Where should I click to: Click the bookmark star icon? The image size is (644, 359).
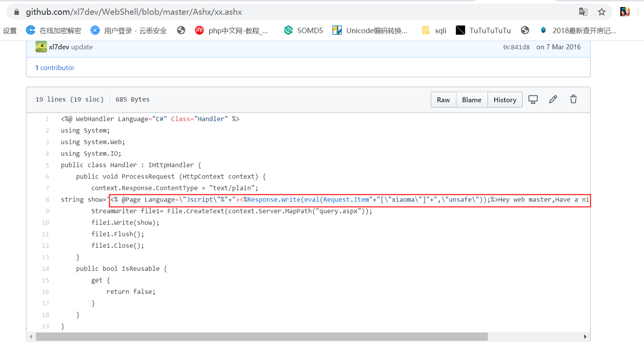[x=601, y=12]
